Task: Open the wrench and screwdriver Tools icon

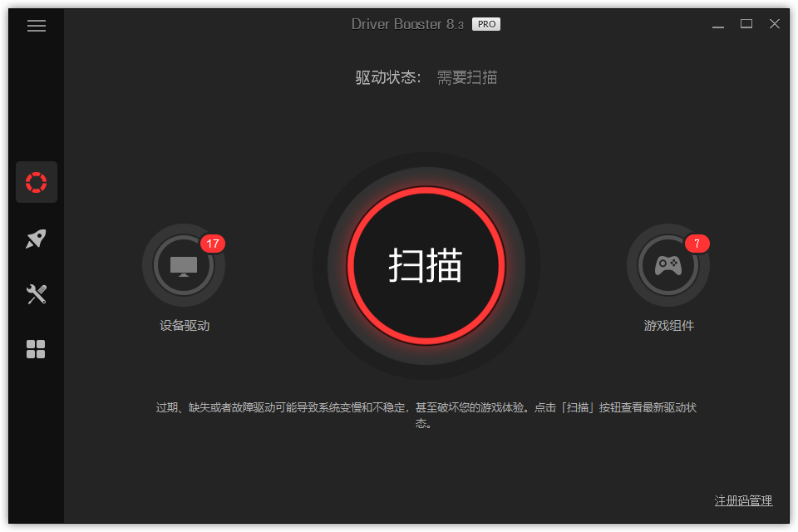Action: 36,294
